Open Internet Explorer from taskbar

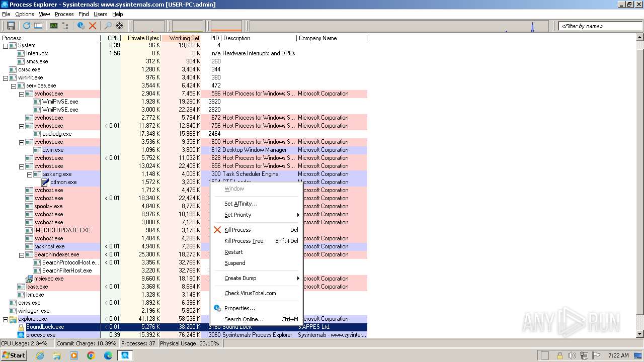point(40,355)
